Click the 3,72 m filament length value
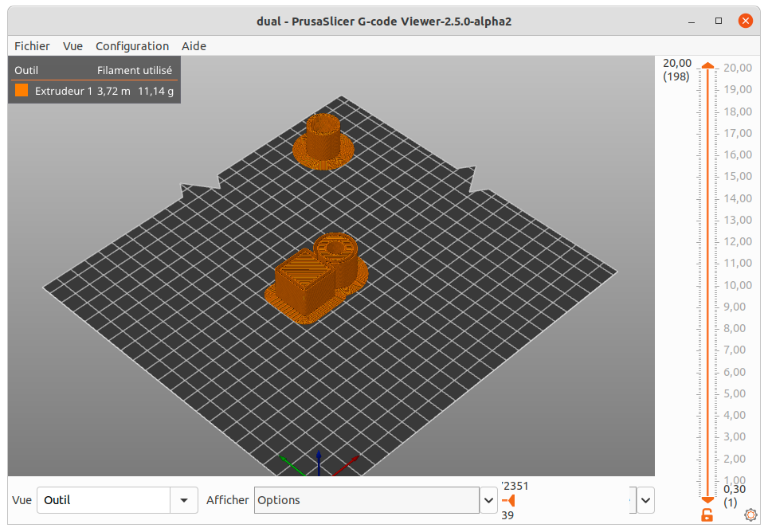 (x=114, y=91)
